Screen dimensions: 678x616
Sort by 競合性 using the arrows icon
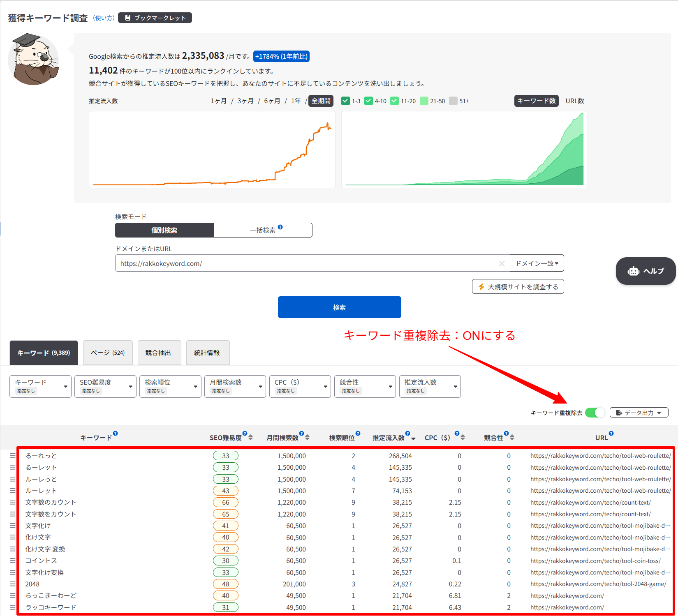pos(512,438)
